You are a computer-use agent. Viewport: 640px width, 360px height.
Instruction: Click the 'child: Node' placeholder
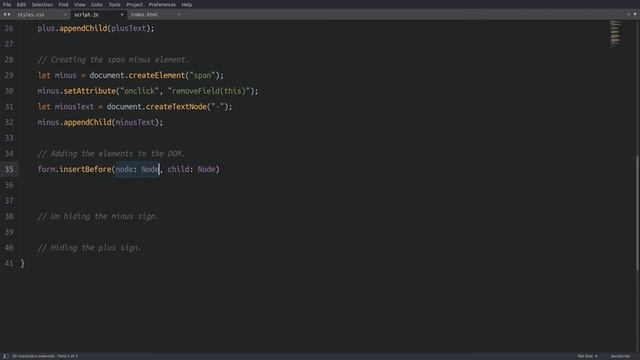191,169
